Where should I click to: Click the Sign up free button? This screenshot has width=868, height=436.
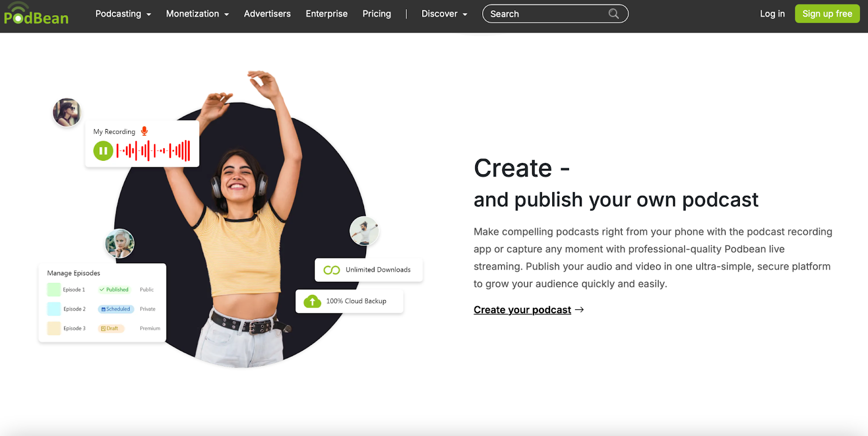827,14
